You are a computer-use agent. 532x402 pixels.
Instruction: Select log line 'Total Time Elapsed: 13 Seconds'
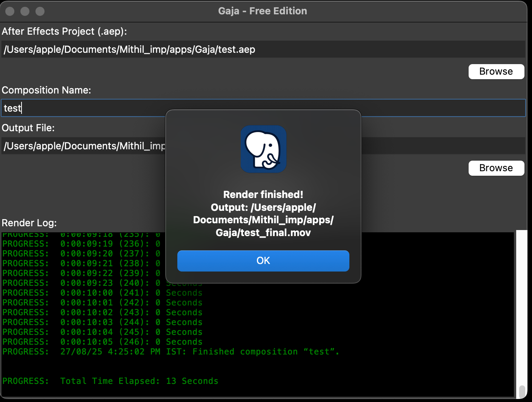[x=110, y=381]
